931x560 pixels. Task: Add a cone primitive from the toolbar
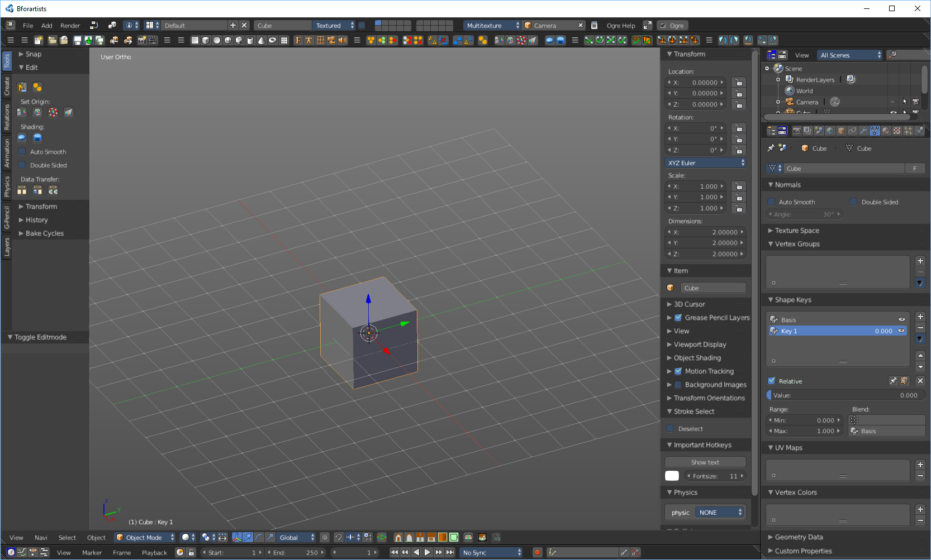[x=261, y=40]
